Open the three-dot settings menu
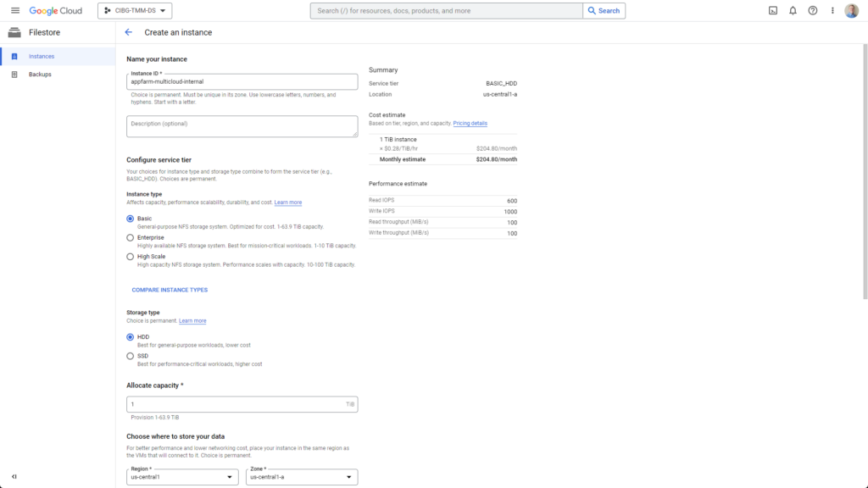 pyautogui.click(x=832, y=11)
